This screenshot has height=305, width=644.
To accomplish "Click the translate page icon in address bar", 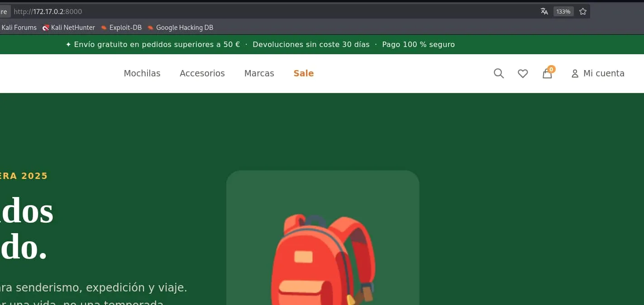I will pyautogui.click(x=544, y=11).
